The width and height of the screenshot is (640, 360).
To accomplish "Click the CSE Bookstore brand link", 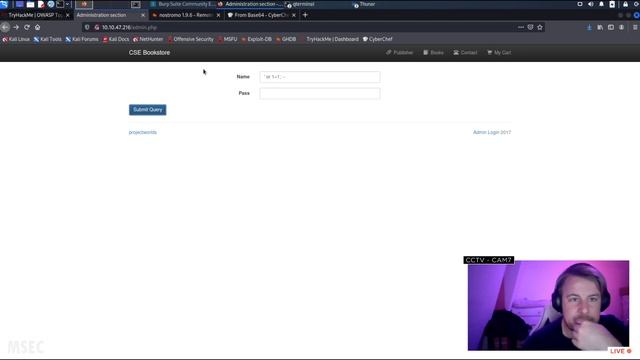I will 149,53.
